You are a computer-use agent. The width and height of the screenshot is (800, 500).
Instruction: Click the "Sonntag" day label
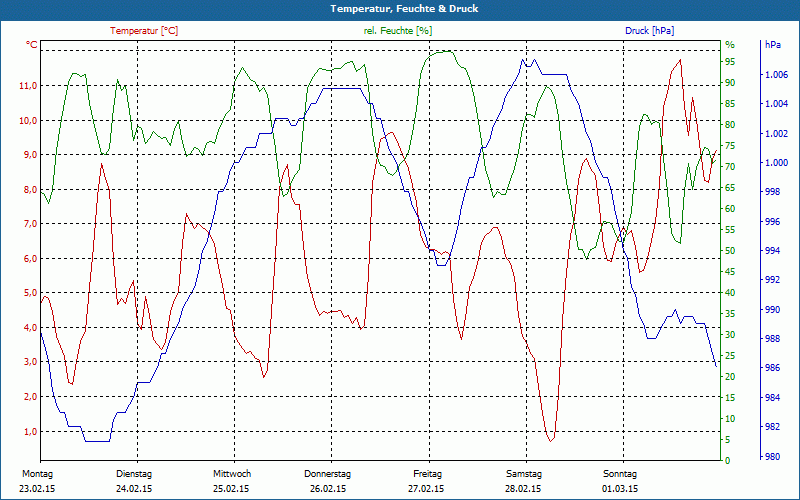coord(620,474)
